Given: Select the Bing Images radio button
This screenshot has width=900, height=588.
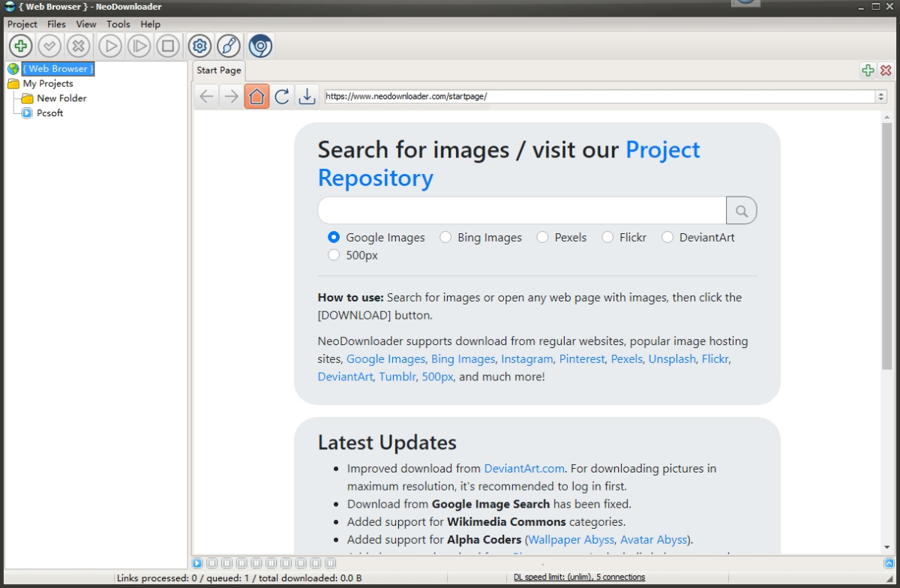Looking at the screenshot, I should point(445,236).
